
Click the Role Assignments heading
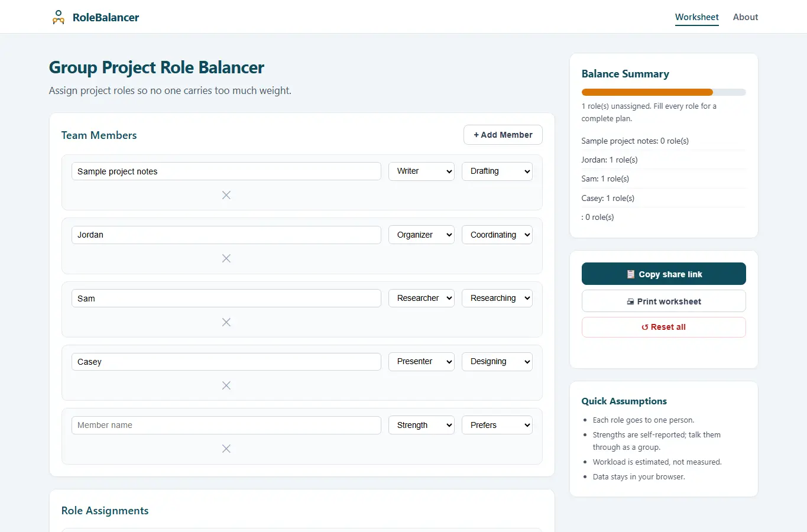(105, 511)
